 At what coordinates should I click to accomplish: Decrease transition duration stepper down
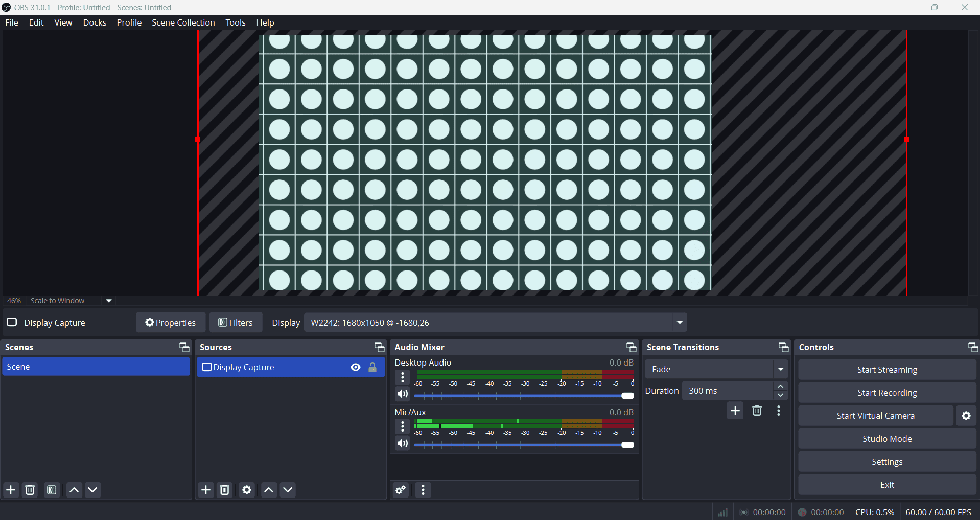tap(781, 395)
